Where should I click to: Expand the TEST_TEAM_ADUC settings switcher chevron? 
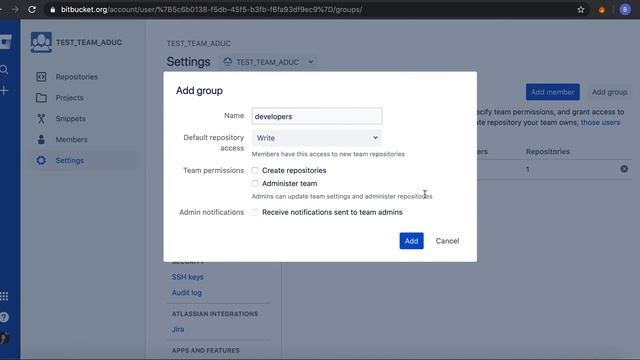coord(311,62)
